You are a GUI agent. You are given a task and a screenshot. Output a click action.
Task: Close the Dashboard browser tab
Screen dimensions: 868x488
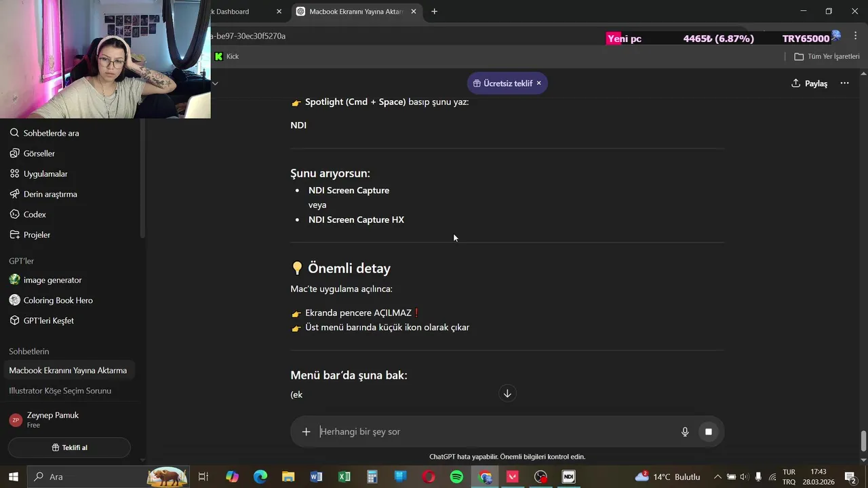coord(279,12)
